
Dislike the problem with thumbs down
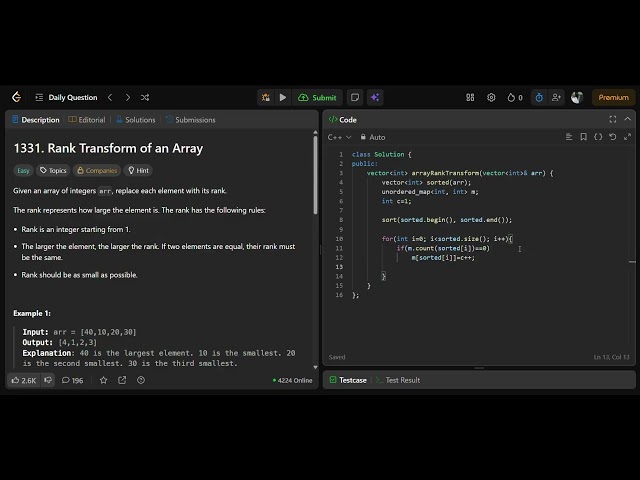[48, 380]
